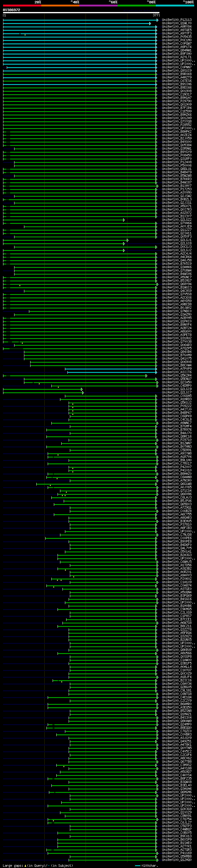Image resolution: width=197 pixels, height=868 pixels.
Task: Click the orange ~40% identity legend segment
Action: (x=60, y=6)
